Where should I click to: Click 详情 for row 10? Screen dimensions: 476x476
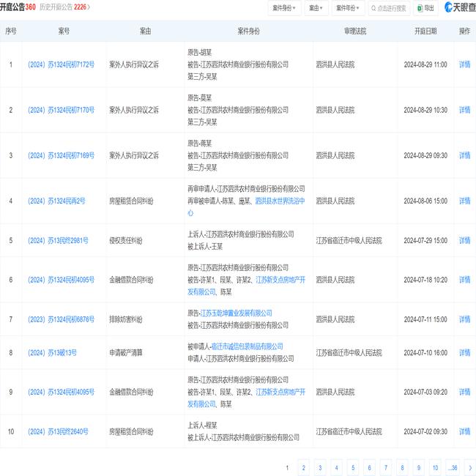(x=464, y=431)
